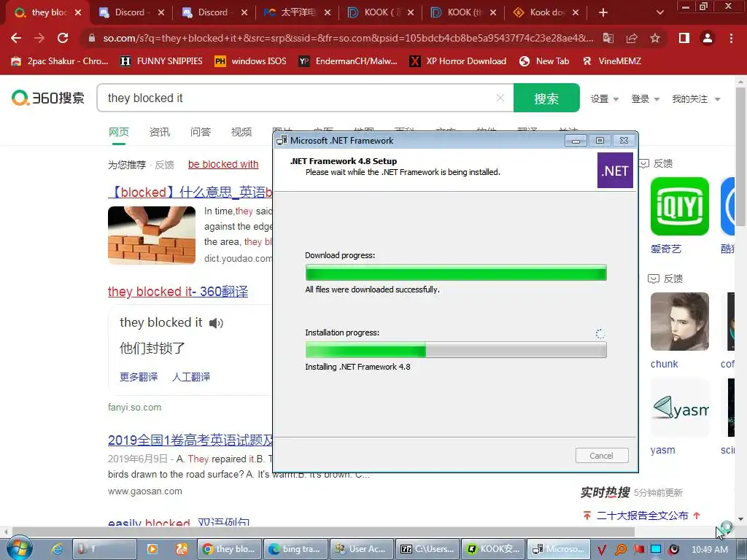
Task: Click the 人工翻译 link
Action: tap(191, 377)
